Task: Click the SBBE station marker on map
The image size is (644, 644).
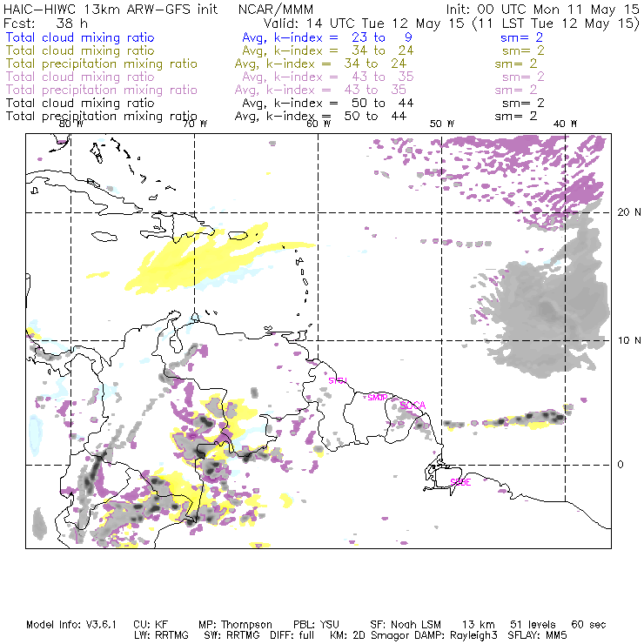Action: [460, 482]
